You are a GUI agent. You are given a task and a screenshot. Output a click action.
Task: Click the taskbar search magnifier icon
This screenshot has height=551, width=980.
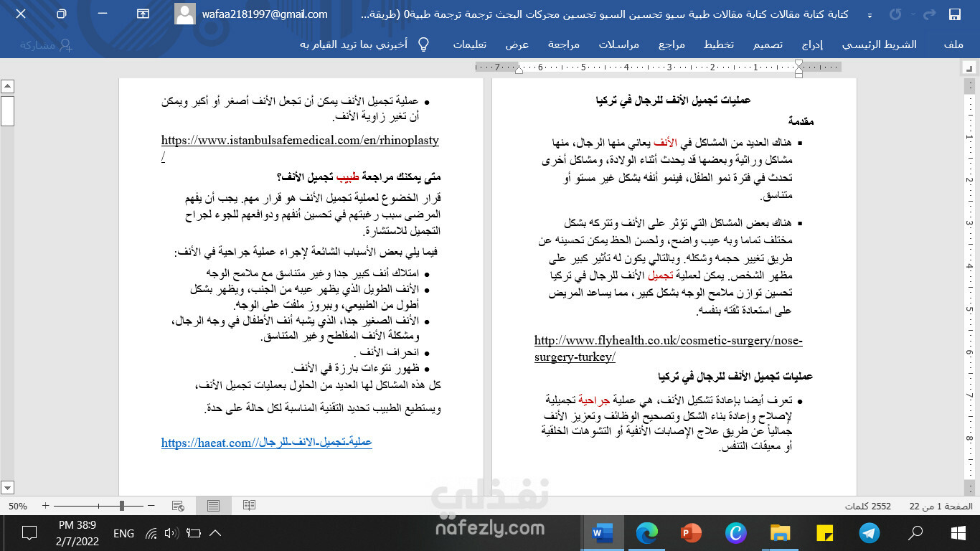click(915, 533)
